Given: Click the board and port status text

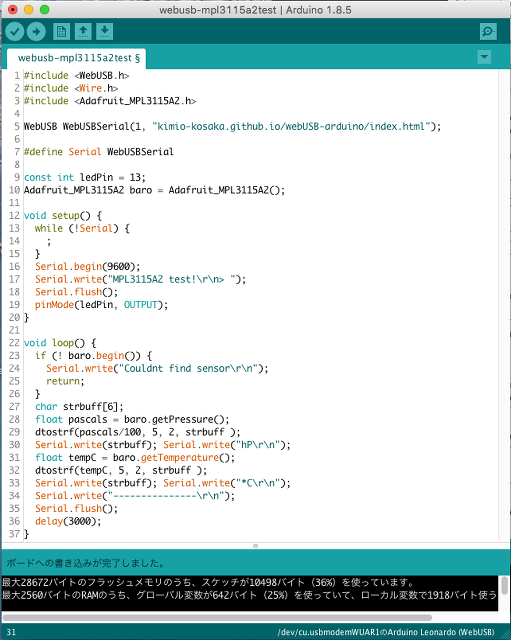Looking at the screenshot, I should [386, 632].
